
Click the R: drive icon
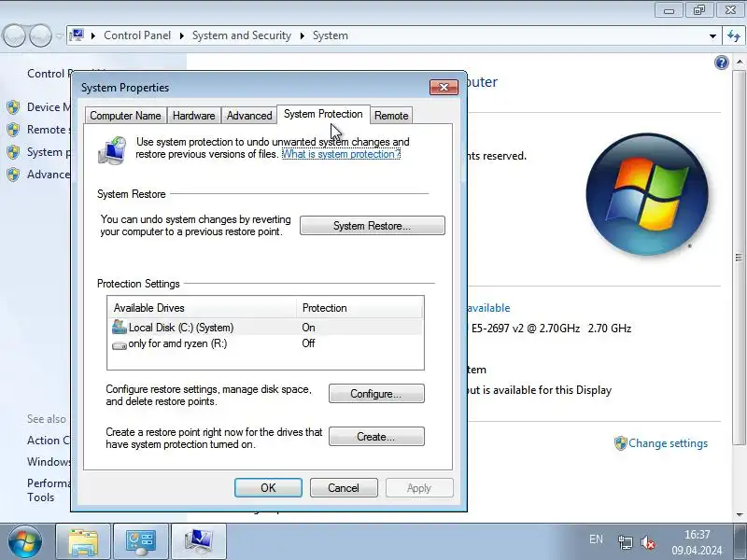click(x=120, y=344)
